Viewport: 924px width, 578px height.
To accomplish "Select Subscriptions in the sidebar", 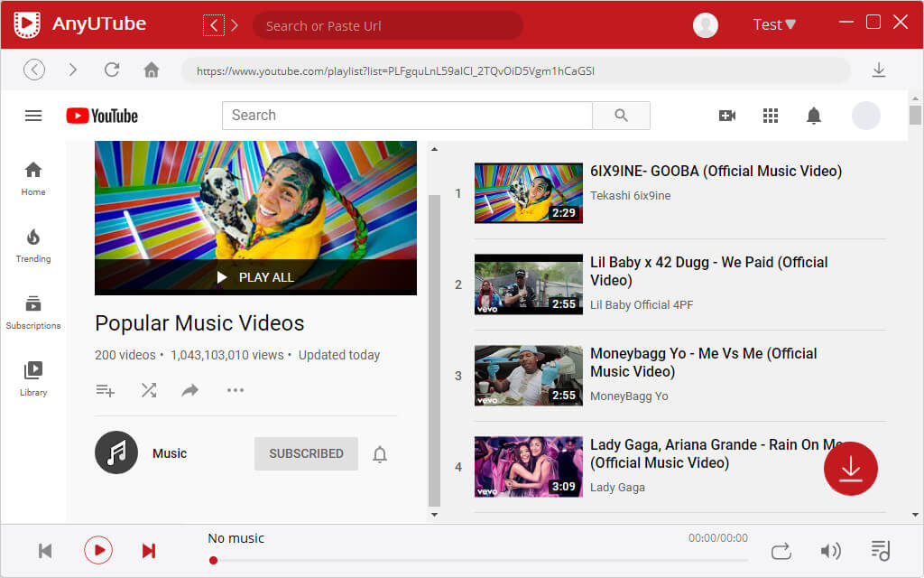I will click(x=33, y=312).
